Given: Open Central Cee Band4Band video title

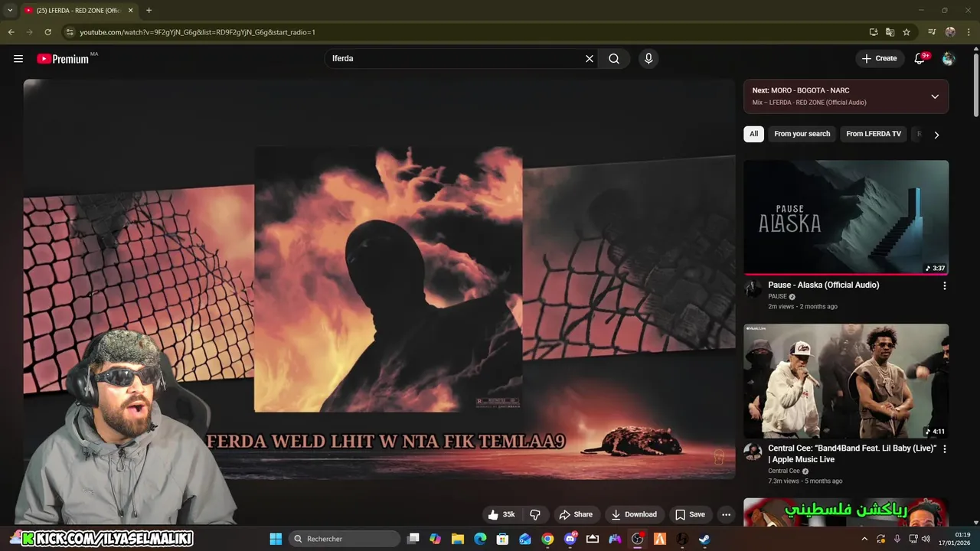Looking at the screenshot, I should click(x=852, y=454).
